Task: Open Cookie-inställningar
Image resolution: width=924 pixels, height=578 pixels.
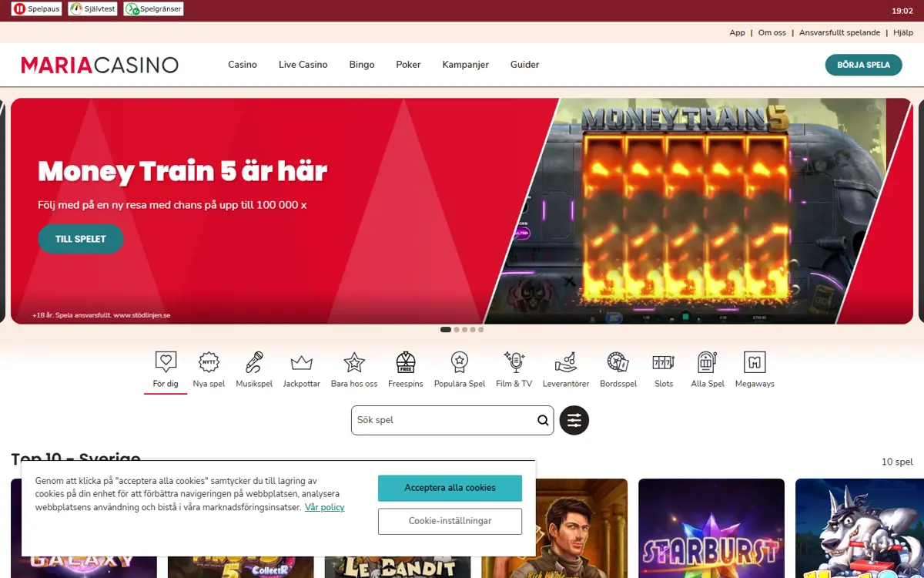Action: pos(450,521)
